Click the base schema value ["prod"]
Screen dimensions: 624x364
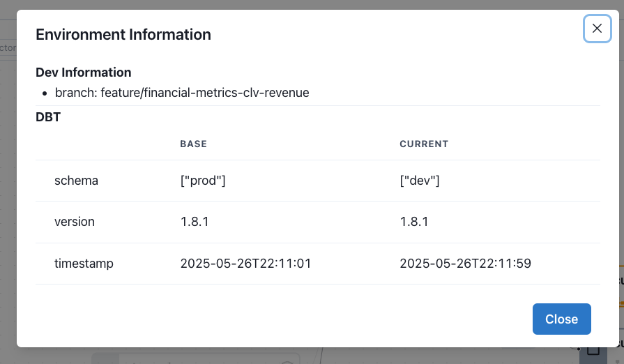(203, 181)
